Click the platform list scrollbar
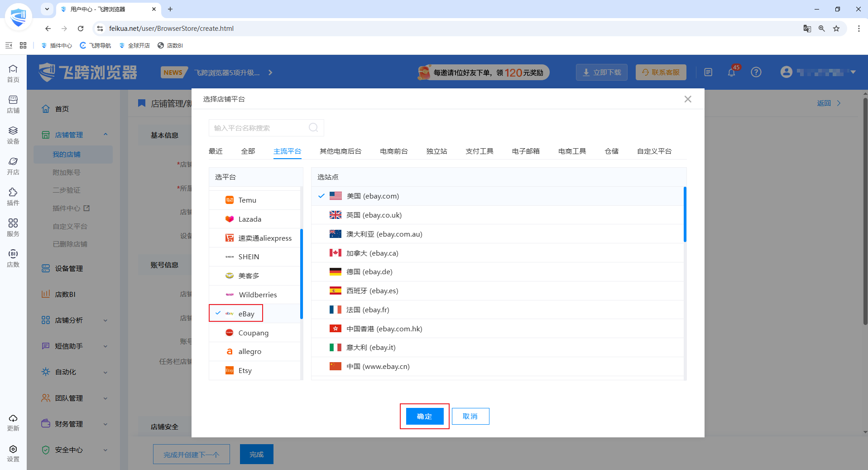 (302, 274)
